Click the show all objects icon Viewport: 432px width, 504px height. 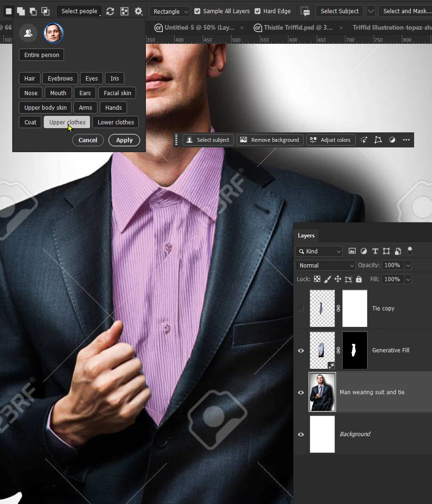tap(124, 11)
